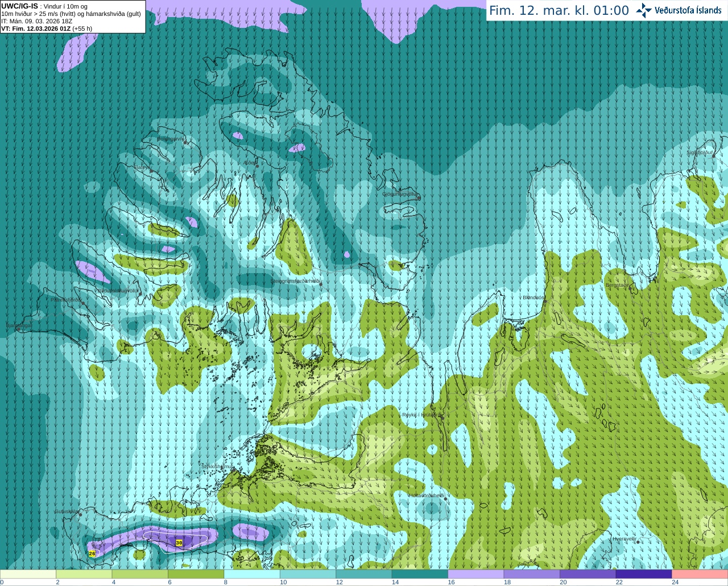The width and height of the screenshot is (728, 586).
Task: Click the olive green 6–8 m/s legend swatch
Action: tap(196, 574)
